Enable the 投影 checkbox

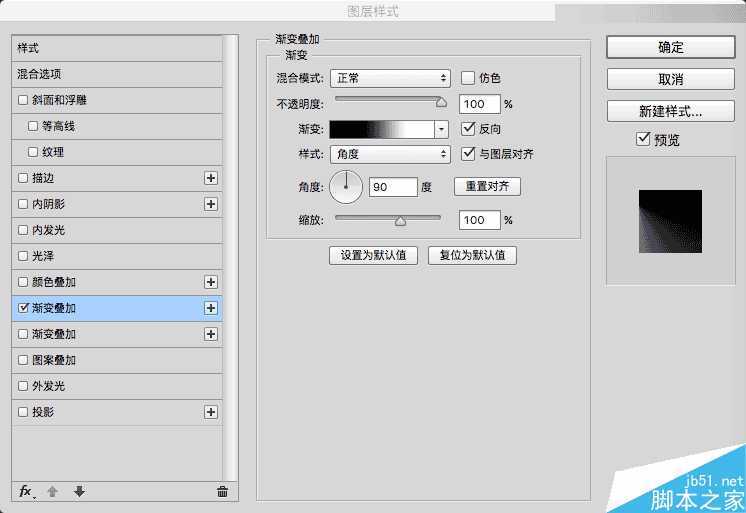[23, 412]
